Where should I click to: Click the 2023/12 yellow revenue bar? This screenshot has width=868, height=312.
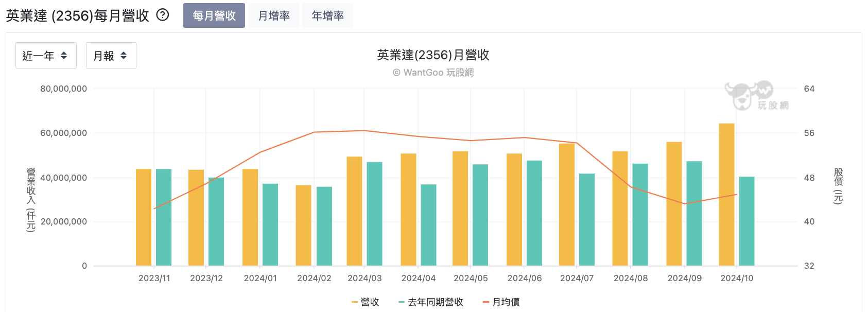[196, 218]
